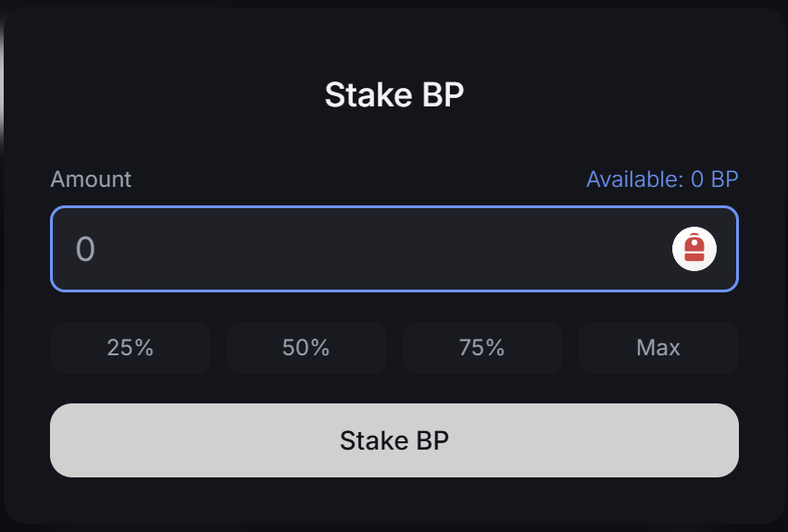Click the Stake BP dialog heading

[394, 94]
